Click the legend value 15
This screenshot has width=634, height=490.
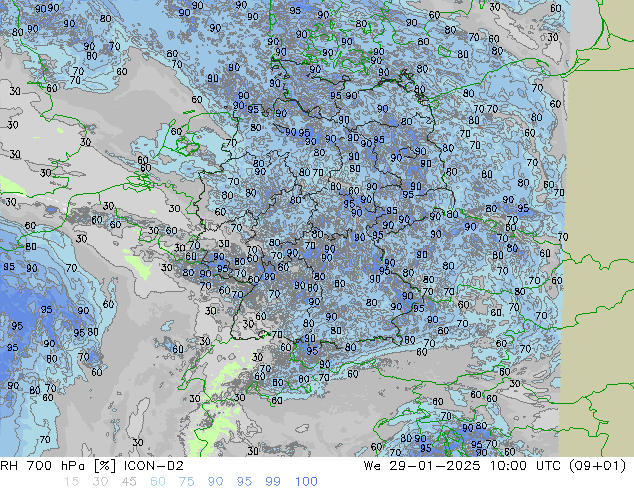pos(71,482)
